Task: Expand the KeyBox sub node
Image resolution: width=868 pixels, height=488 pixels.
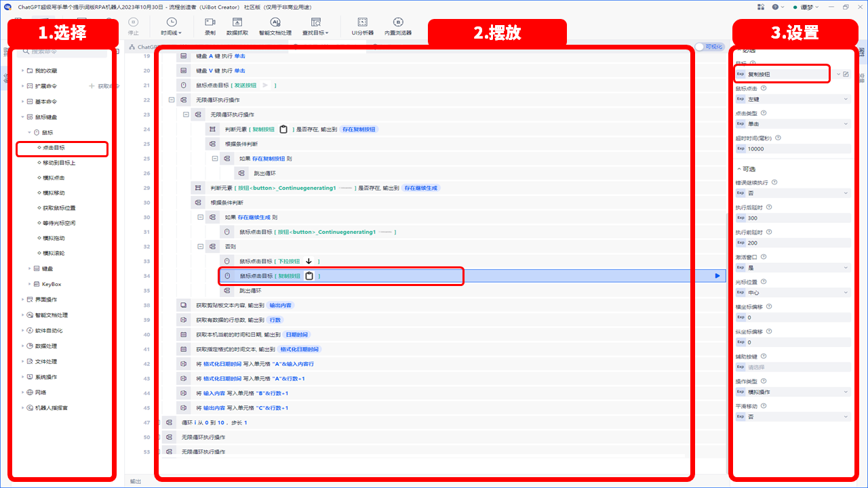Action: pyautogui.click(x=28, y=284)
